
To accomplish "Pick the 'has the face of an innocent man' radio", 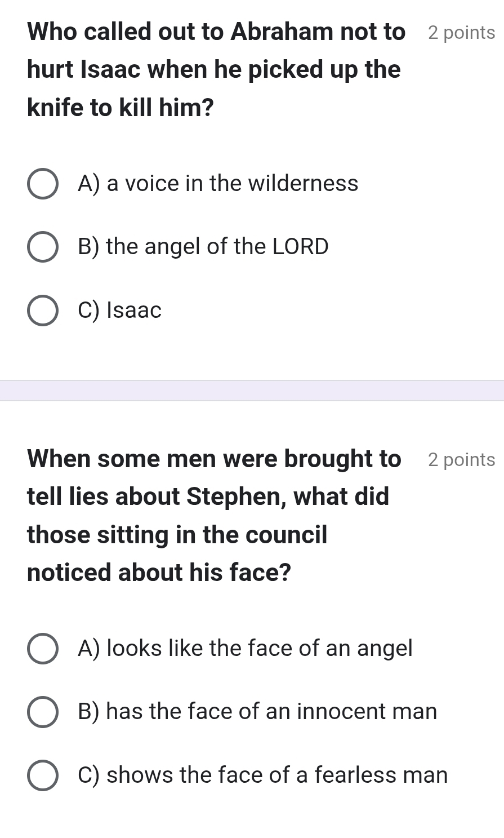I will click(x=42, y=712).
